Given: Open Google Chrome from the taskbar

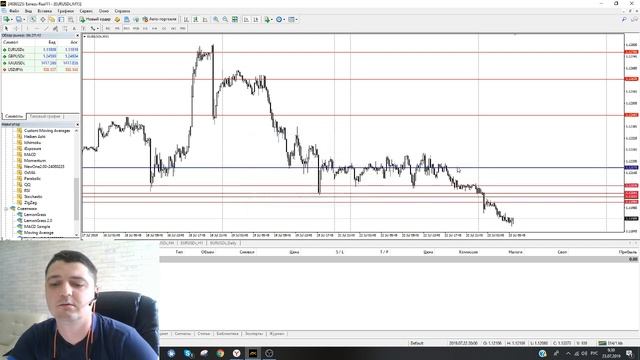Looking at the screenshot, I should (x=220, y=353).
